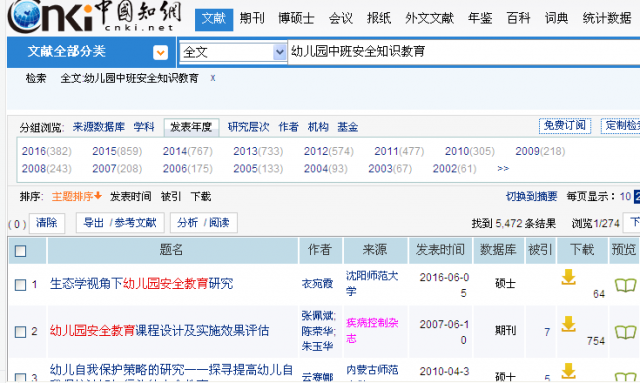Show more publication years with >>
640x383 pixels.
pyautogui.click(x=503, y=168)
